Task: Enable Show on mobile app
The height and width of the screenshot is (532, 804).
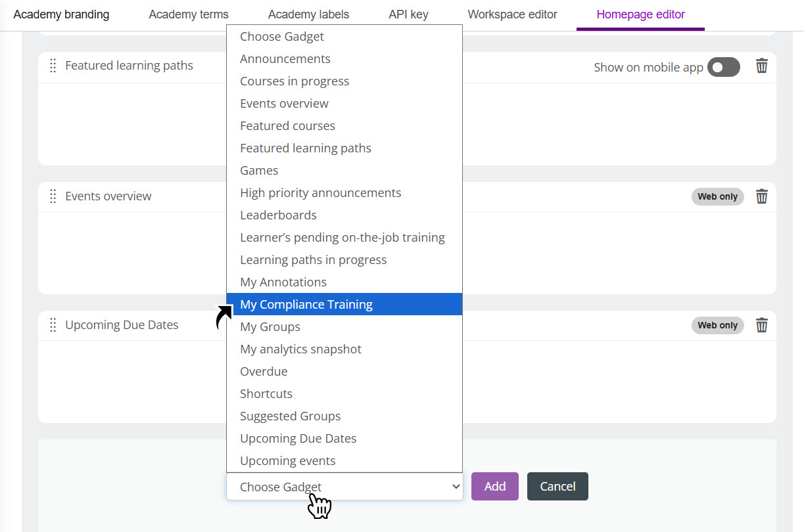Action: click(723, 66)
